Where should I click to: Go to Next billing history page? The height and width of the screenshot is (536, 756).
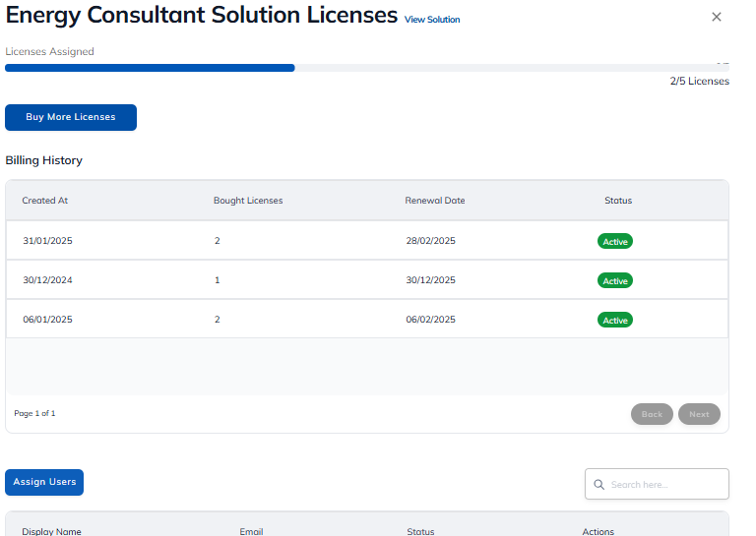tap(699, 414)
